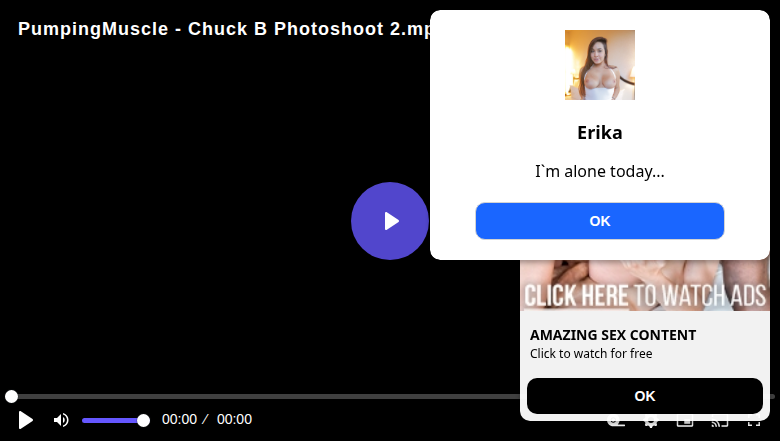The width and height of the screenshot is (780, 441).
Task: Toggle fullscreen mode icon
Action: [754, 424]
